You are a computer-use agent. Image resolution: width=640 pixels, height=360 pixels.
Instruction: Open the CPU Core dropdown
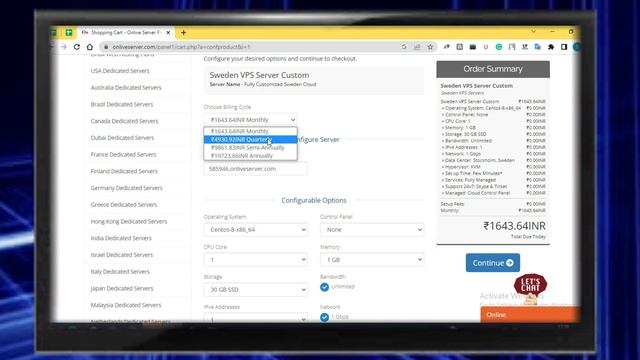(x=256, y=260)
